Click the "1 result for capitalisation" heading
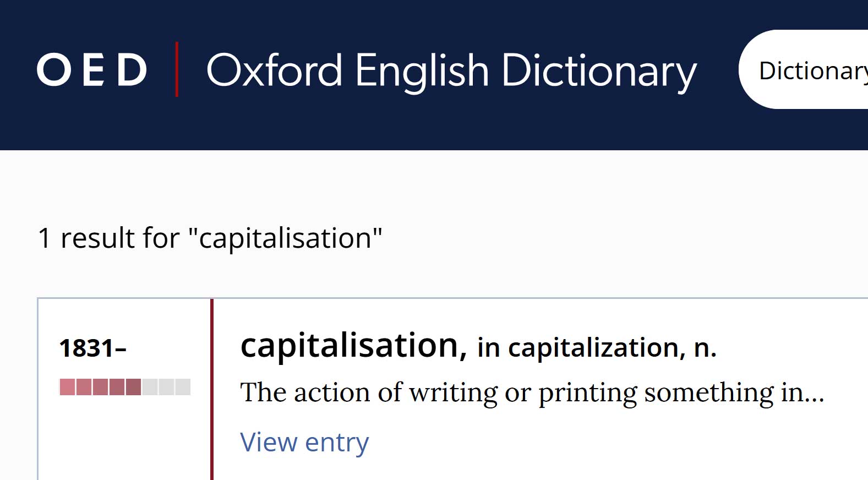Viewport: 868px width, 480px height. point(210,238)
